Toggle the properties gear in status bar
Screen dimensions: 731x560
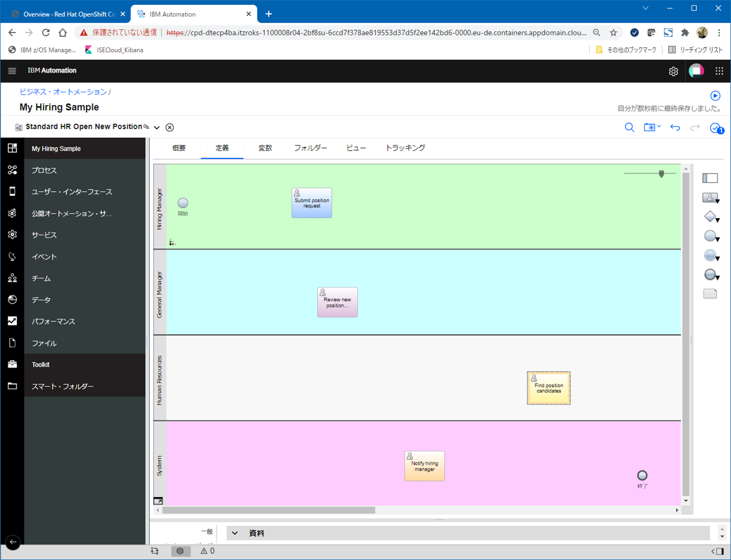click(180, 551)
